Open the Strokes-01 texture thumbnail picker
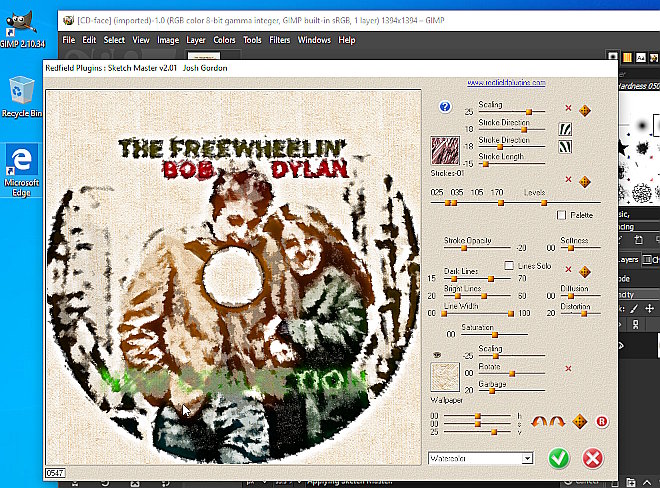 click(x=445, y=151)
